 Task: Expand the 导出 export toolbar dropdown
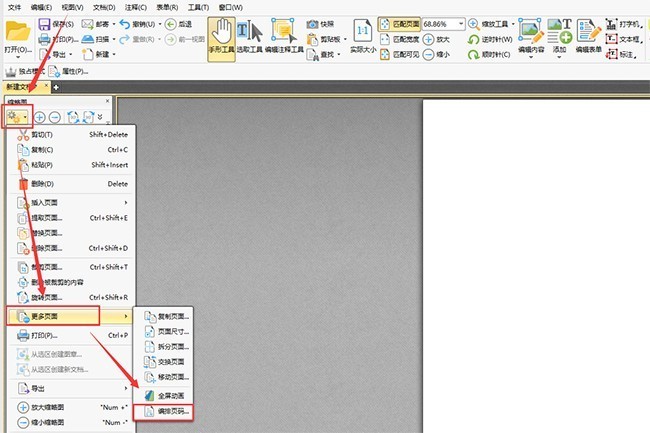tap(70, 54)
